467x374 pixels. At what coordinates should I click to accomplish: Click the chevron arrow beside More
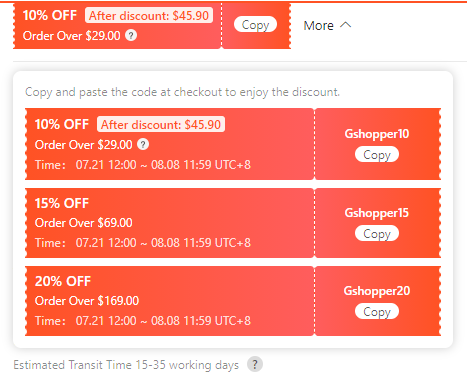point(346,25)
